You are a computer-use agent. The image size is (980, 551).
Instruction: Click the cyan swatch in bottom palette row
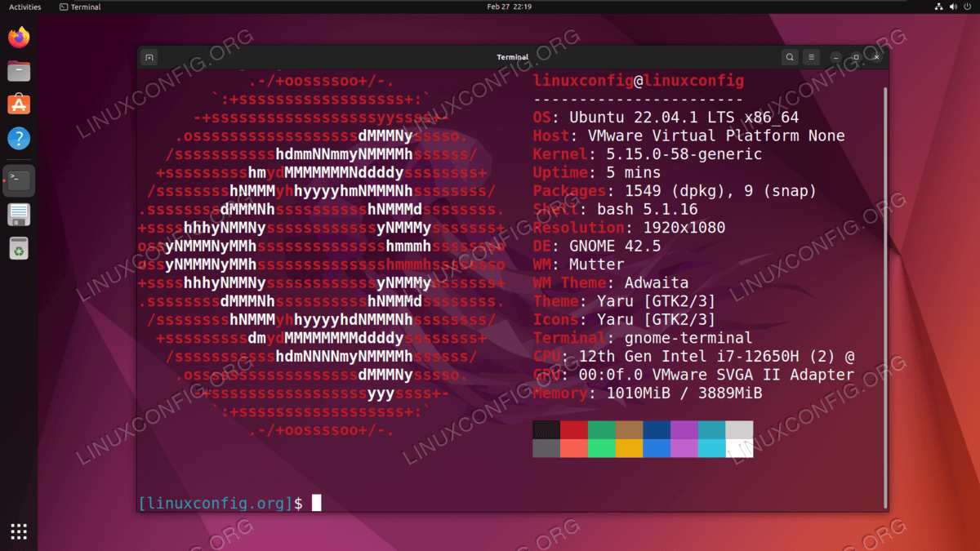click(712, 448)
